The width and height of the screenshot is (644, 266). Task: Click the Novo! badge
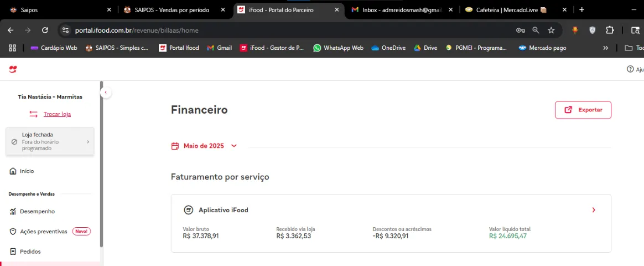[81, 232]
